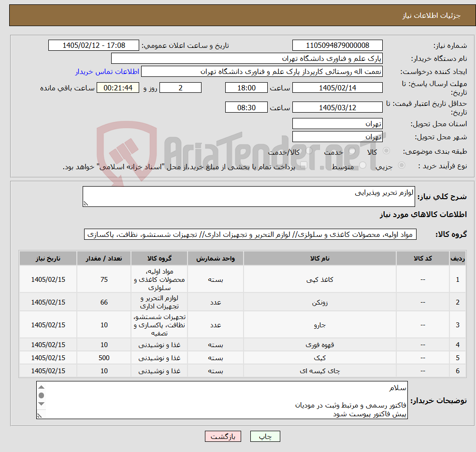This screenshot has height=452, width=476.
Task: Click the resize handle of buyer notes box
Action: coord(39,416)
